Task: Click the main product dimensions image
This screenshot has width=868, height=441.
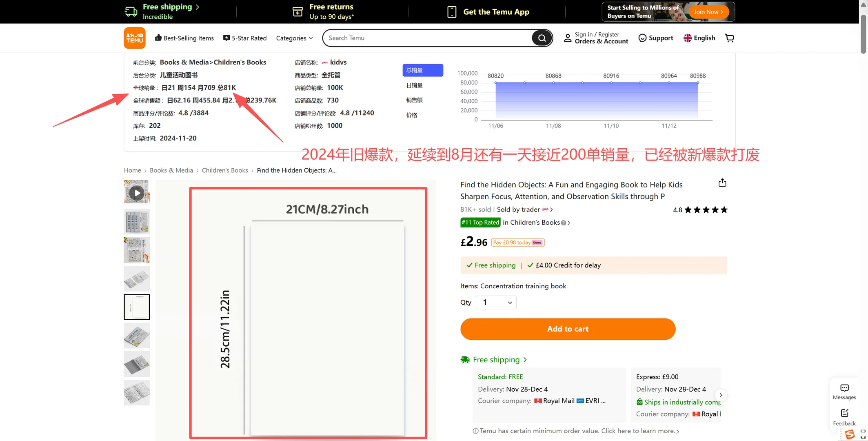Action: [308, 313]
